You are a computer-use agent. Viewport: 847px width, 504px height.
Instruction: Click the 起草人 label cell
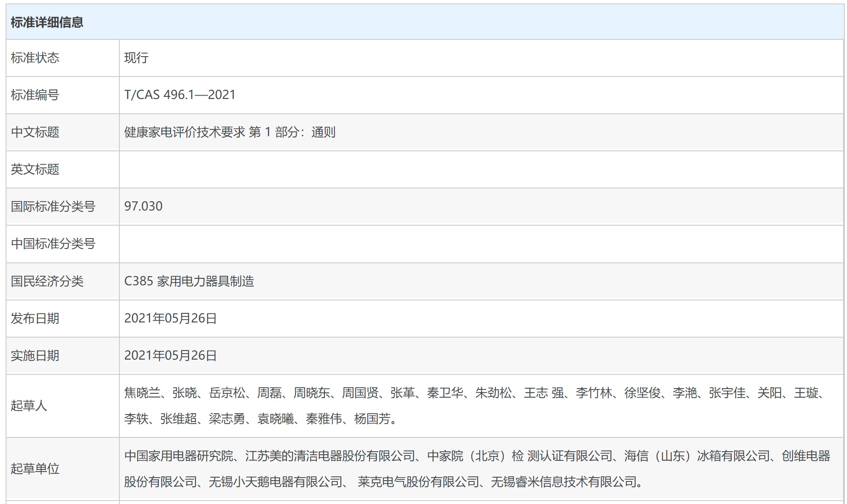29,406
